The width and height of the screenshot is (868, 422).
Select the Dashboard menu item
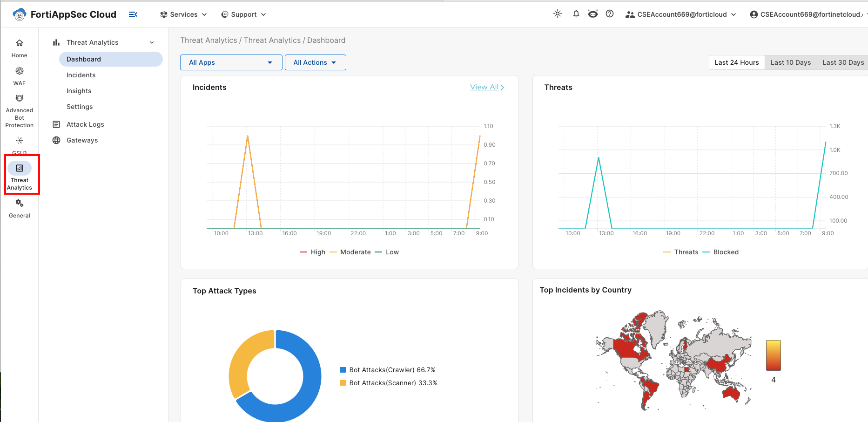(x=111, y=59)
